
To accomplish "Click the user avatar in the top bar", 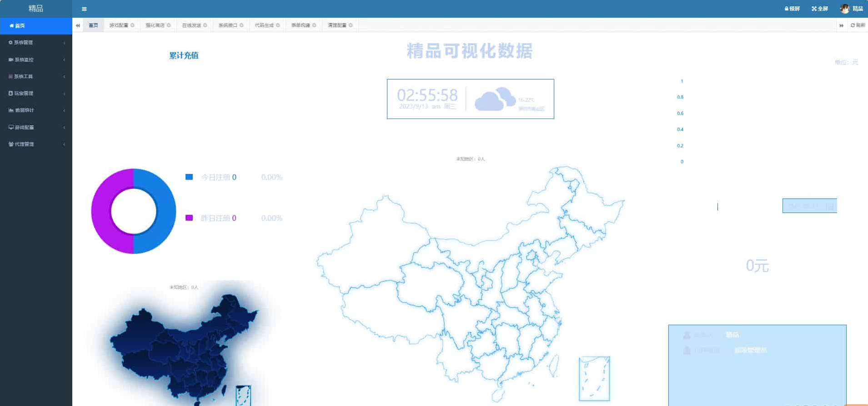I will 844,9.
